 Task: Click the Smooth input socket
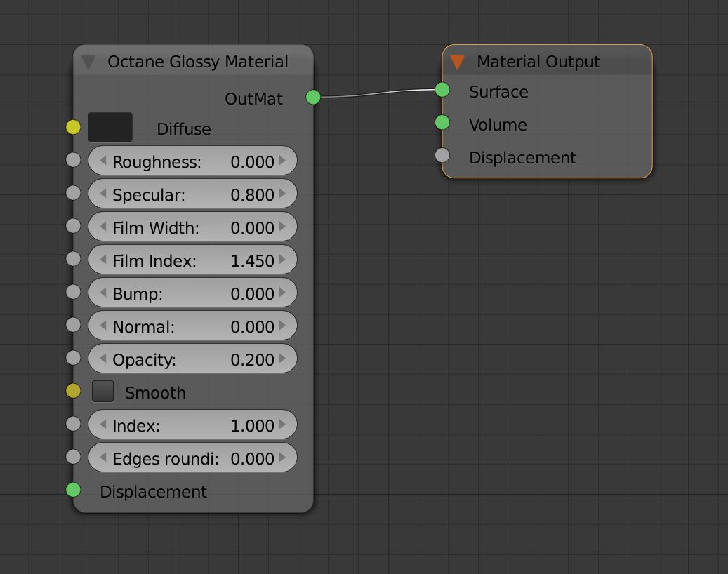coord(73,391)
